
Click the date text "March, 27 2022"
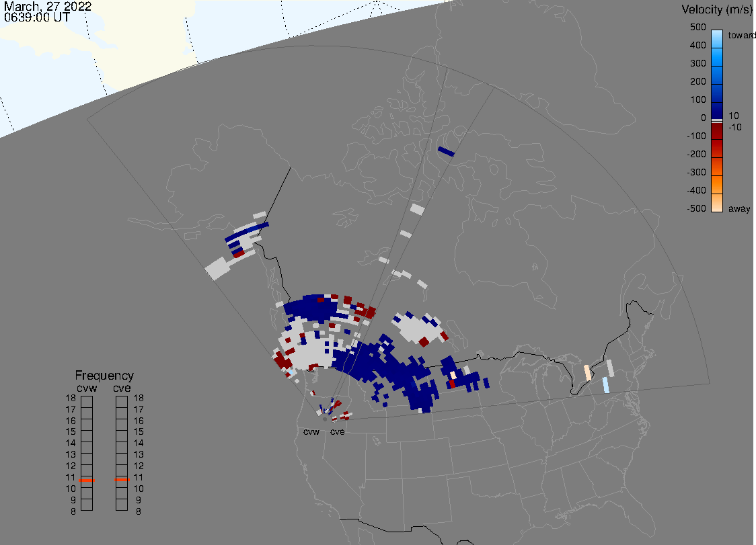(x=48, y=7)
